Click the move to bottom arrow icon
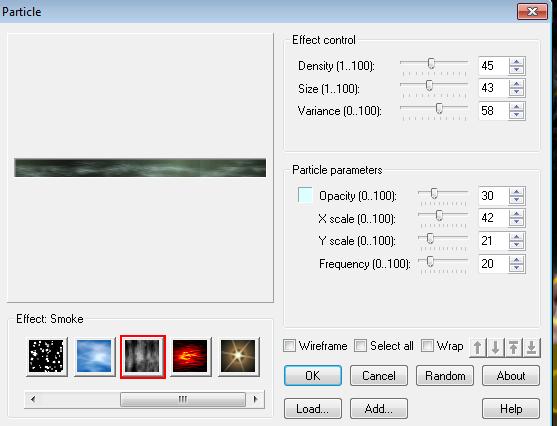557x426 pixels. click(x=531, y=347)
